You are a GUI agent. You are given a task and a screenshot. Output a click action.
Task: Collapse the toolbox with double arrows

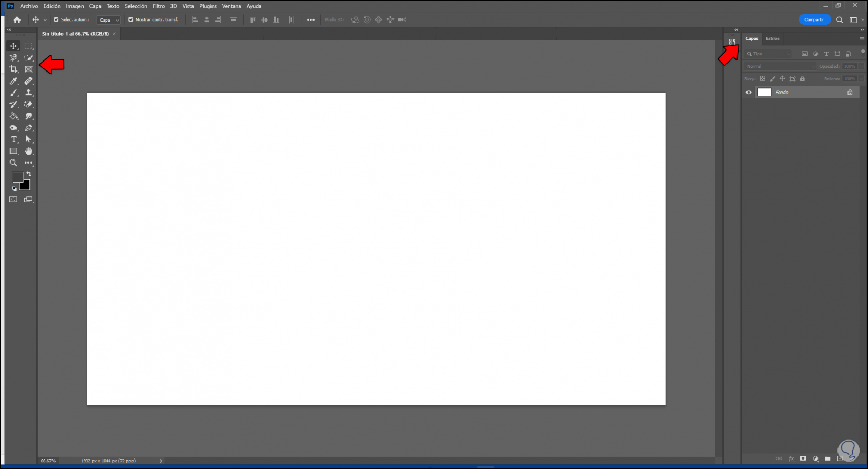pyautogui.click(x=8, y=30)
